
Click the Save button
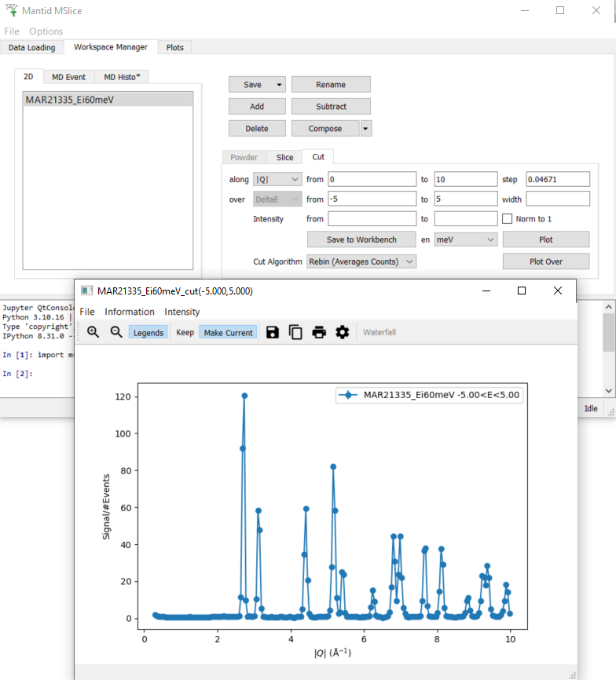252,85
